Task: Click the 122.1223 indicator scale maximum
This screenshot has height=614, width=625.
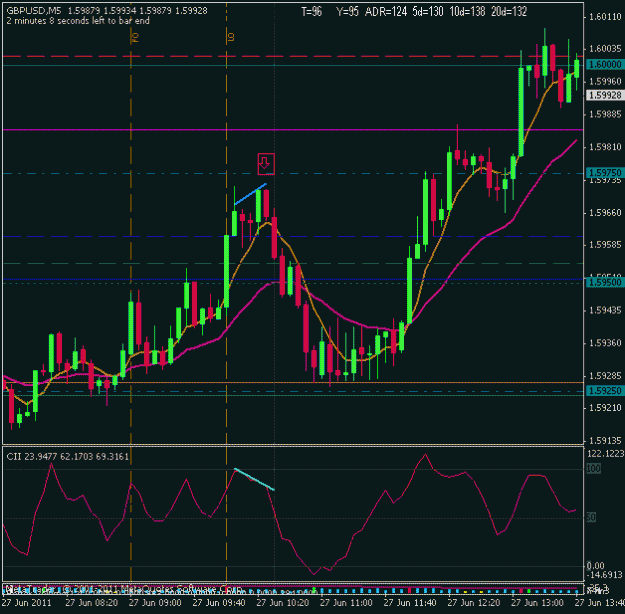Action: click(605, 454)
